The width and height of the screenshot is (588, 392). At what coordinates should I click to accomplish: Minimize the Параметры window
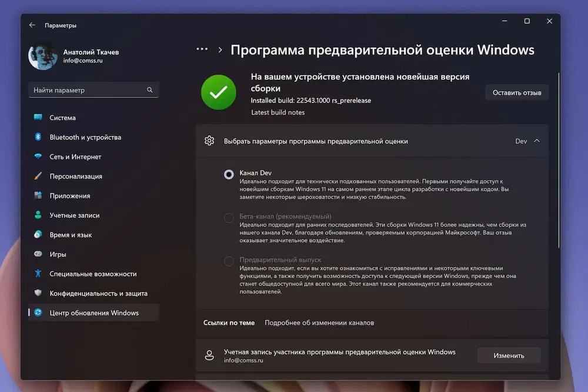pyautogui.click(x=505, y=21)
